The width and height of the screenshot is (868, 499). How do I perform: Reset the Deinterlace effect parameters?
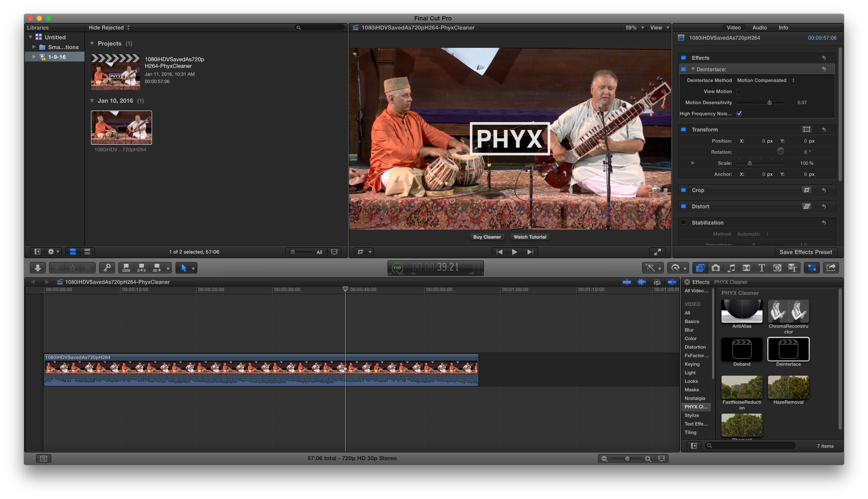tap(824, 69)
